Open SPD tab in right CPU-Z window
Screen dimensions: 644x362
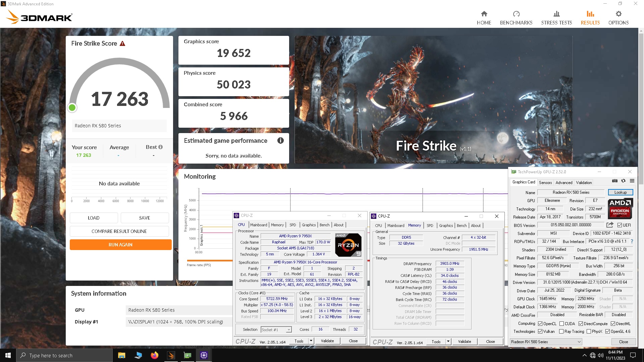[430, 226]
